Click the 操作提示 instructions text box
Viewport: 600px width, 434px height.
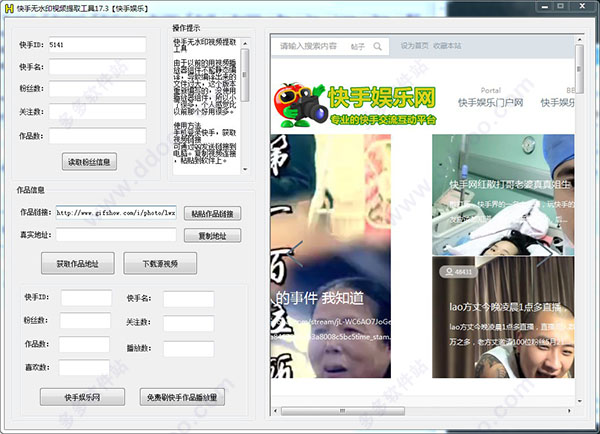pos(207,106)
